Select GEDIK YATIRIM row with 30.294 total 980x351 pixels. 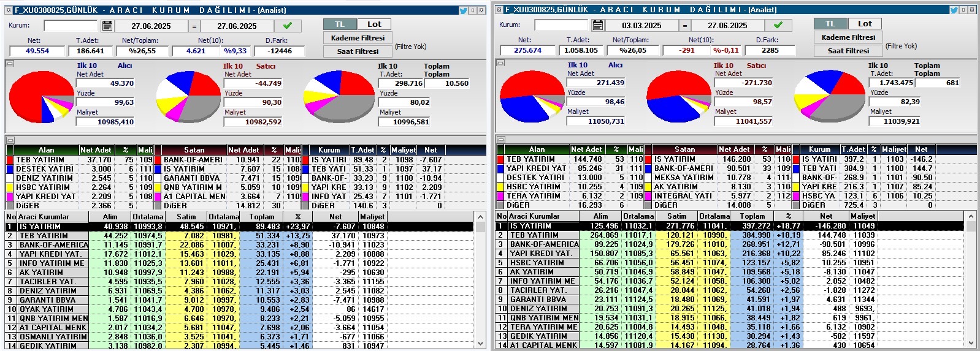(x=730, y=336)
